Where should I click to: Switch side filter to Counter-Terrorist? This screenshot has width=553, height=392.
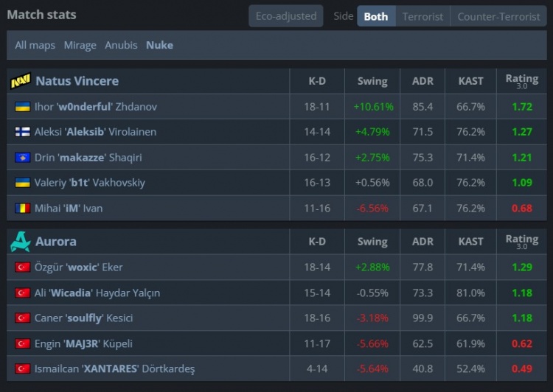click(498, 16)
